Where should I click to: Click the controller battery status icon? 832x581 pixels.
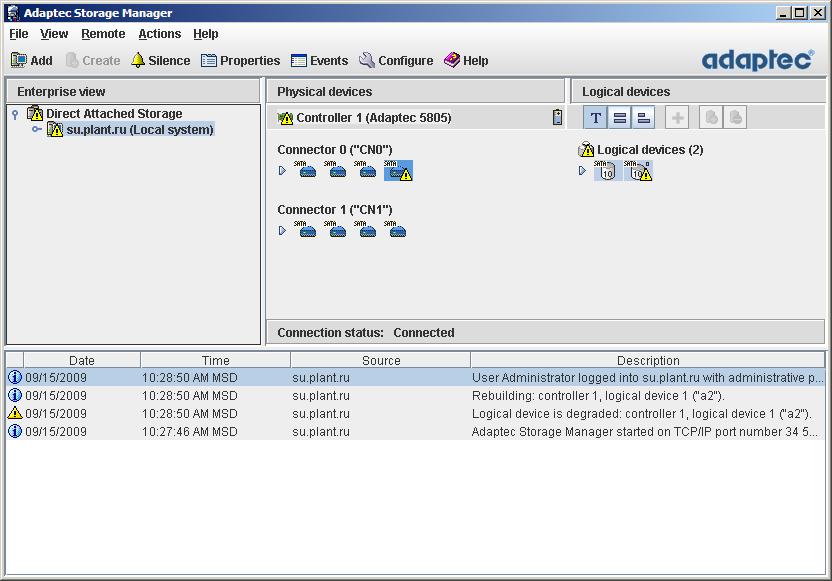[x=557, y=117]
